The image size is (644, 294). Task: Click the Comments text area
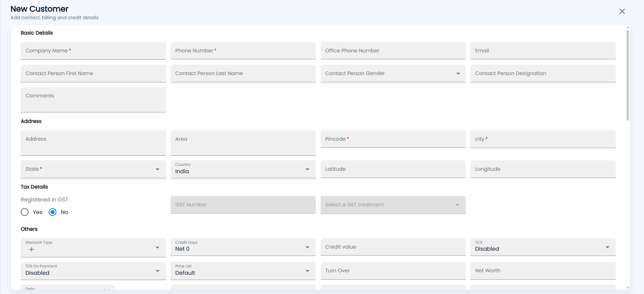(93, 100)
